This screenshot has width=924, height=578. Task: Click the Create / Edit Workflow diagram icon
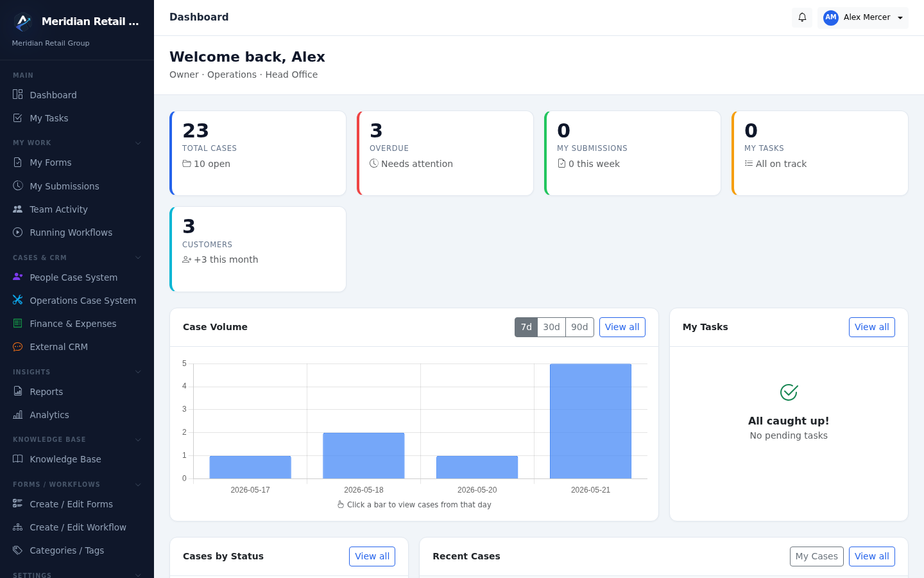click(18, 527)
